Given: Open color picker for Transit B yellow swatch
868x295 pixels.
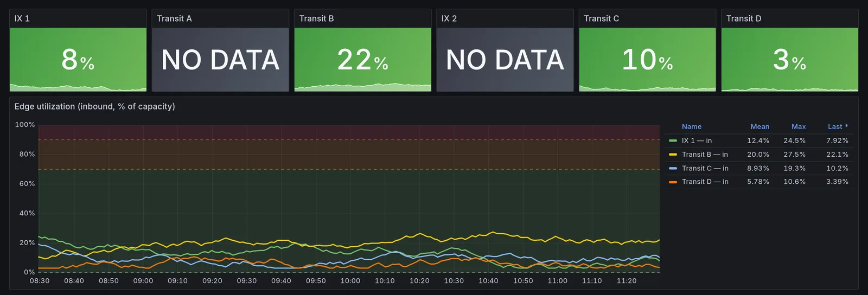Looking at the screenshot, I should coord(673,155).
